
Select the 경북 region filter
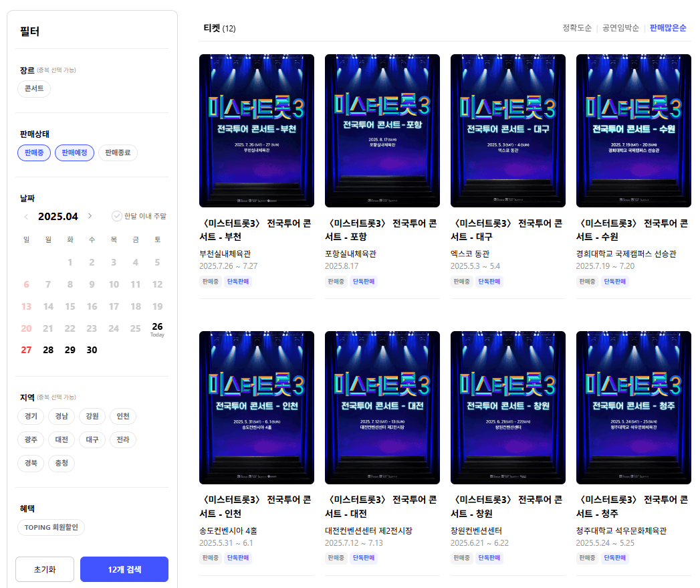(x=31, y=464)
